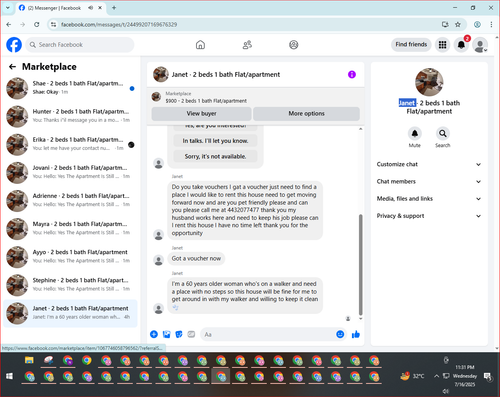
Task: Click the Aa message input field
Action: pyautogui.click(x=268, y=334)
